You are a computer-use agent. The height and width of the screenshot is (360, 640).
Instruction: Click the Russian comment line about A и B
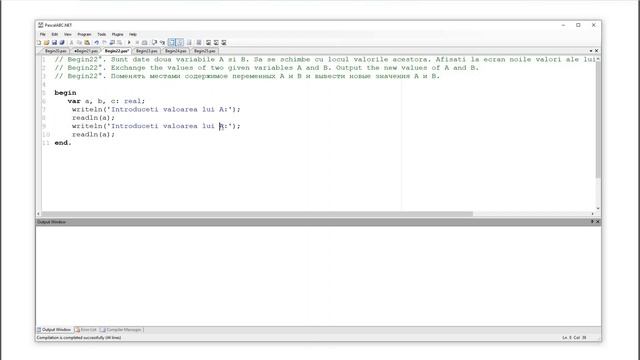point(247,76)
